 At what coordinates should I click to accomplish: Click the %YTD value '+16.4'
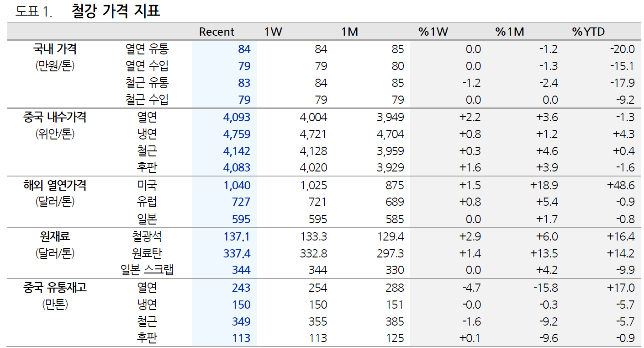(x=621, y=236)
